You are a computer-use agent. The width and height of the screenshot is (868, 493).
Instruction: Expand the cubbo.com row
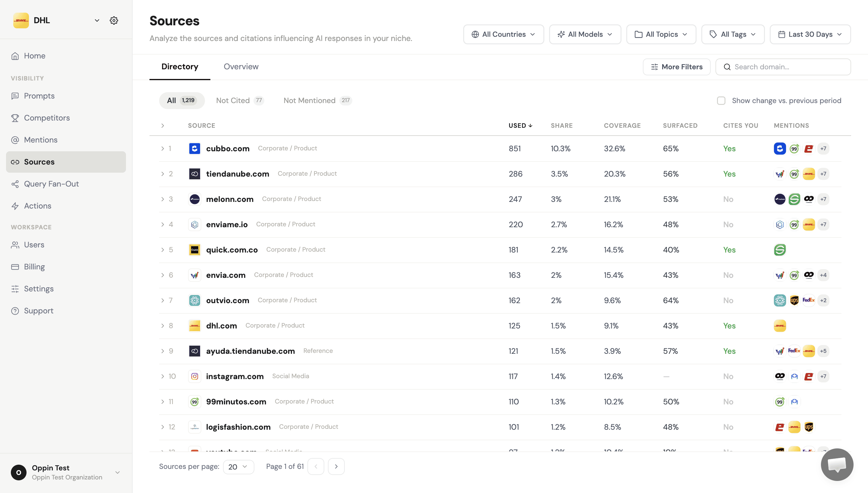162,148
